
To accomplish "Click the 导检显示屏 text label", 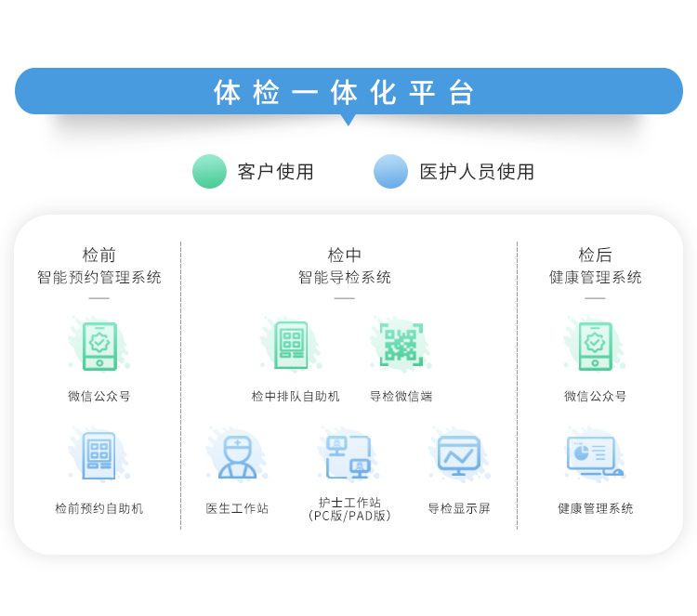I will pyautogui.click(x=458, y=508).
